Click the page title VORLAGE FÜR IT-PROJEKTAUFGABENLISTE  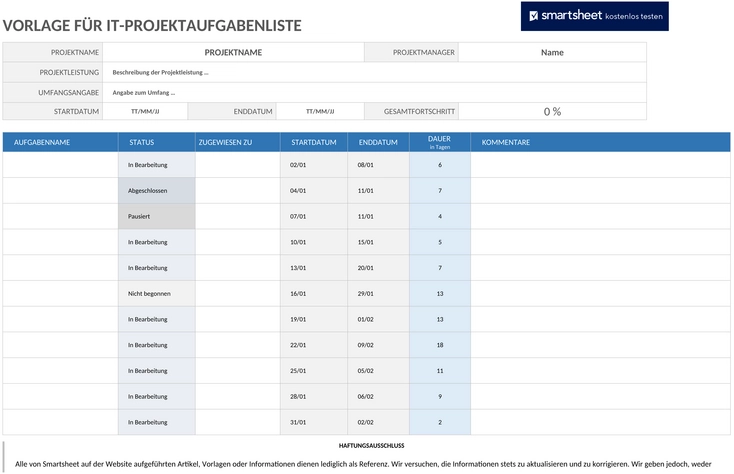click(x=152, y=25)
